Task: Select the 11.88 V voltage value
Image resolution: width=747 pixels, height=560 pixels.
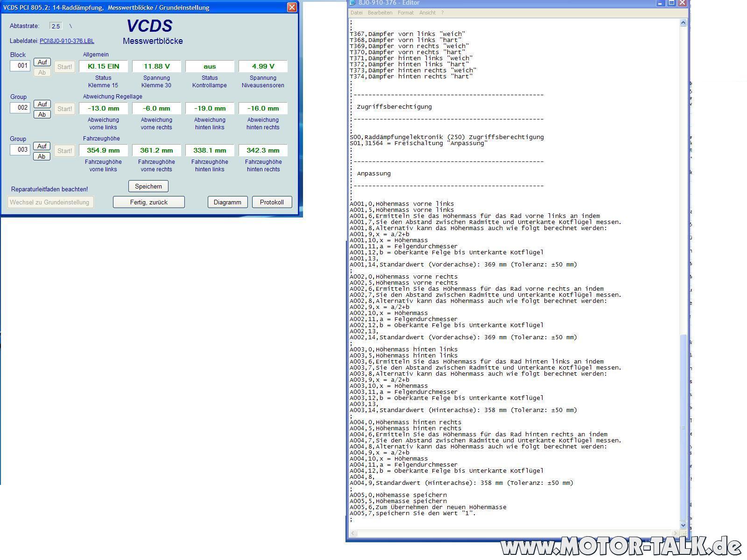Action: 156,66
